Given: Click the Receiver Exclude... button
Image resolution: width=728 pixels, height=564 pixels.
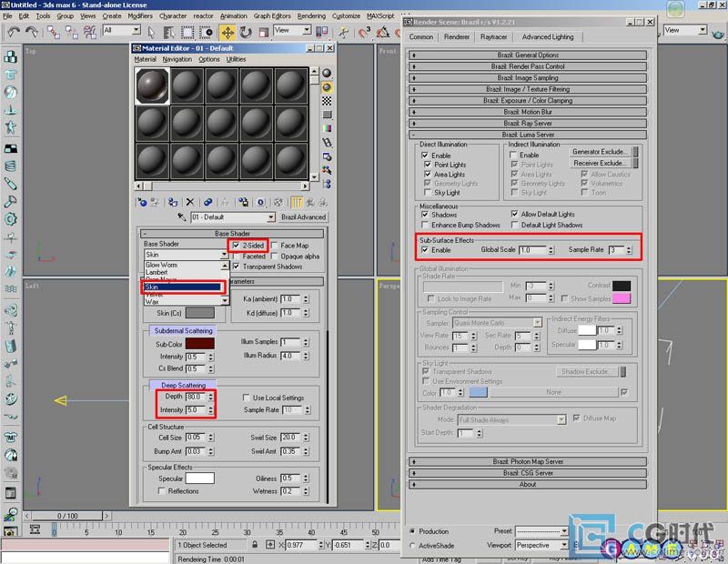Looking at the screenshot, I should click(x=600, y=163).
